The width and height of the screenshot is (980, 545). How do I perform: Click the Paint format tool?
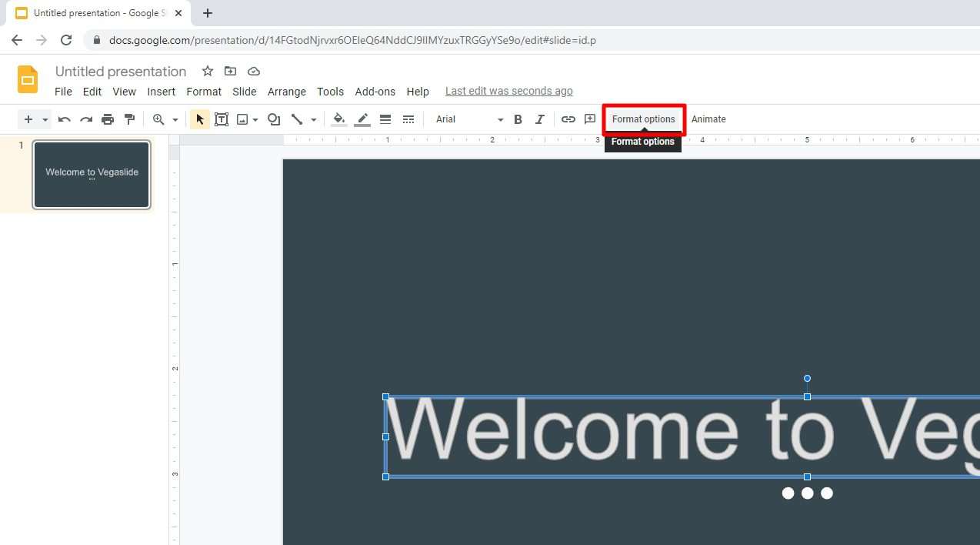(129, 119)
